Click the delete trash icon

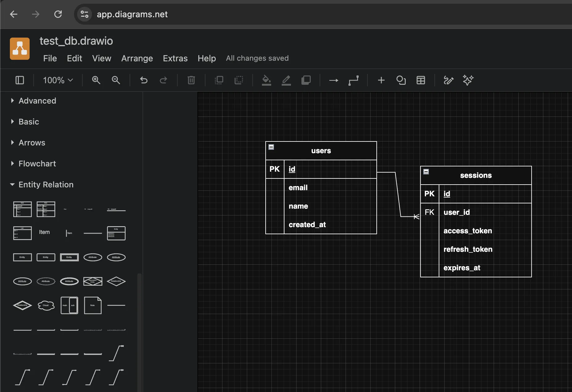(191, 80)
